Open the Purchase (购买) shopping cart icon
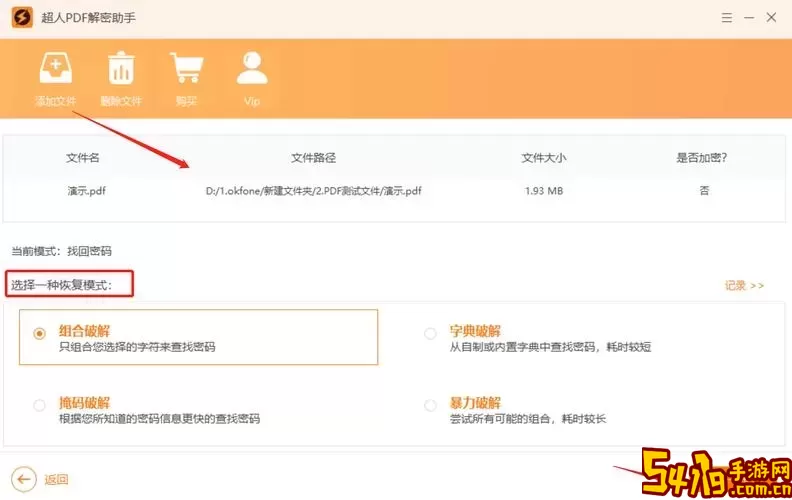 186,68
